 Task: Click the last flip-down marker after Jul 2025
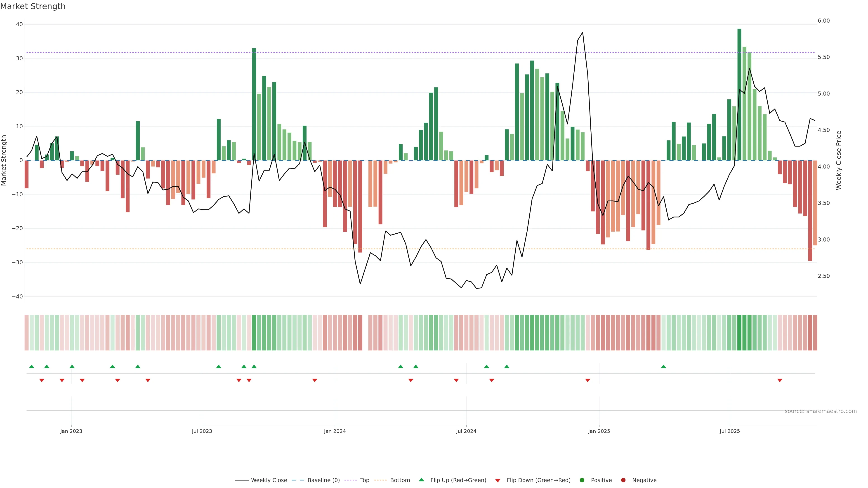pos(780,380)
